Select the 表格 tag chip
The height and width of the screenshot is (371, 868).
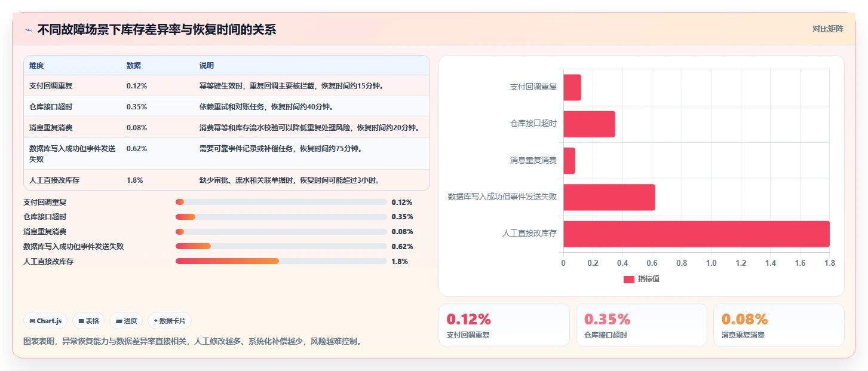coord(88,321)
